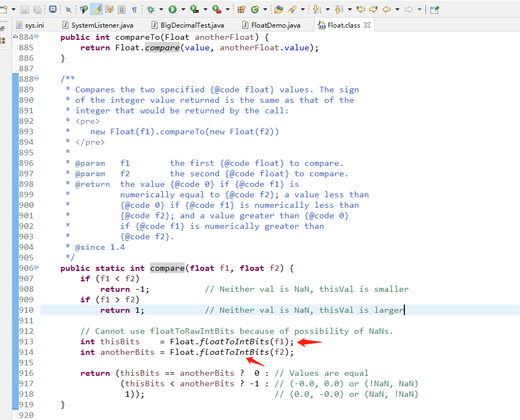The height and width of the screenshot is (420, 520).
Task: Collapse the compare method at line 906
Action: point(37,267)
